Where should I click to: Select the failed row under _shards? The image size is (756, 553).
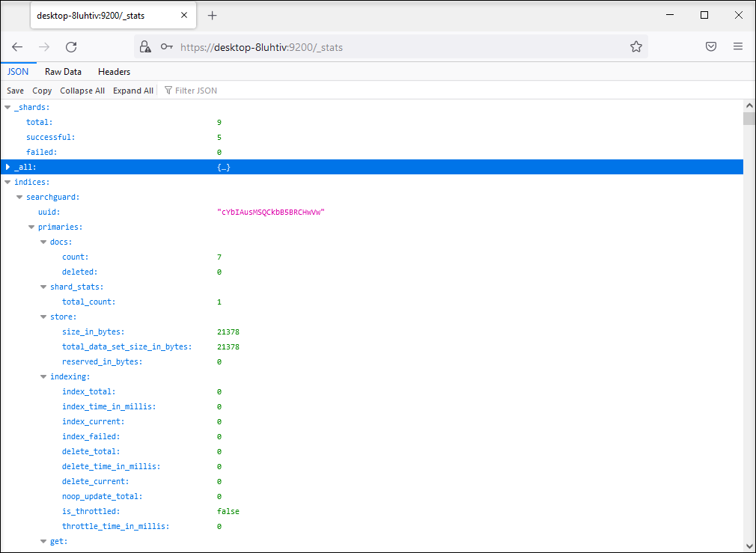[x=372, y=153]
